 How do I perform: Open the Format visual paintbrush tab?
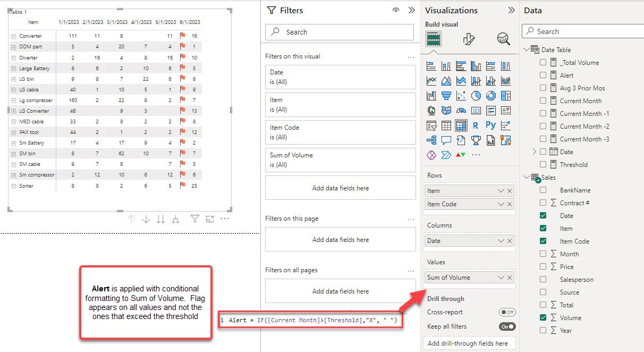click(x=469, y=39)
